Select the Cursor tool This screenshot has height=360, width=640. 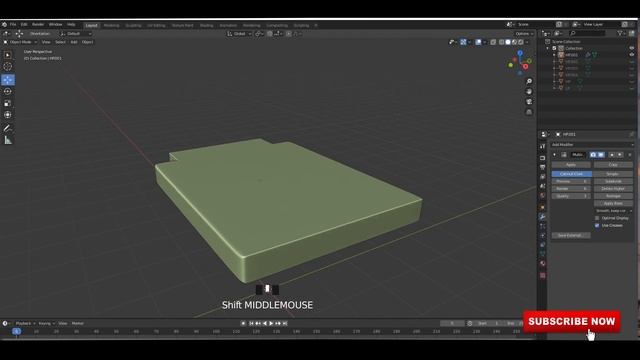(x=8, y=67)
